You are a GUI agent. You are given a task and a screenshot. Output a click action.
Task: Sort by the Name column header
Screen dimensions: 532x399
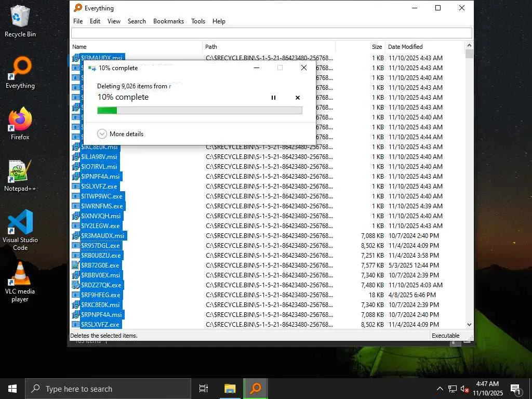click(x=137, y=47)
